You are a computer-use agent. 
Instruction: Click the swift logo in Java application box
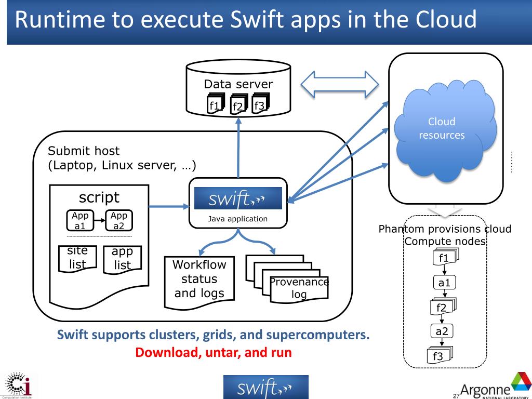tap(238, 198)
